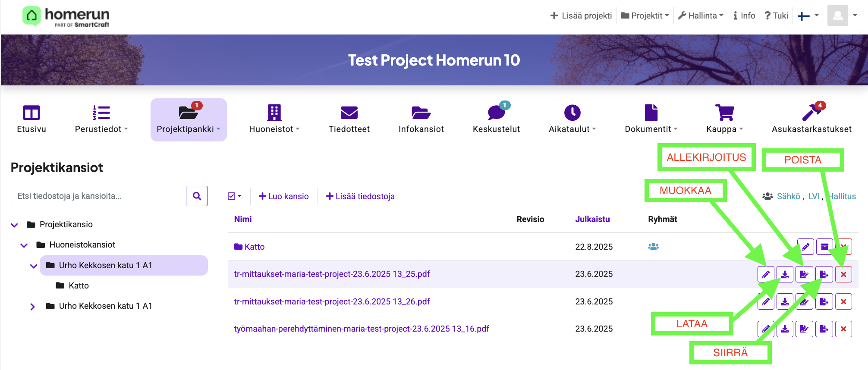This screenshot has height=370, width=868.
Task: Open the Keskustelut tab
Action: [496, 119]
